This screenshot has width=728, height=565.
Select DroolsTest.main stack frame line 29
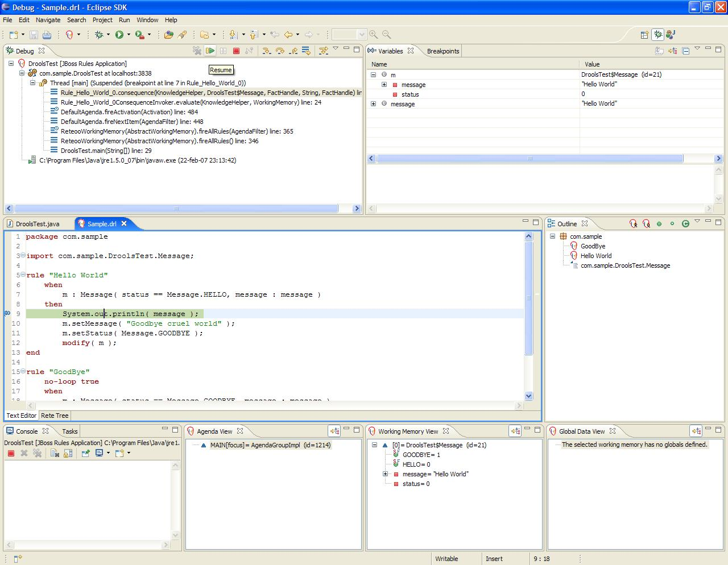pos(106,151)
